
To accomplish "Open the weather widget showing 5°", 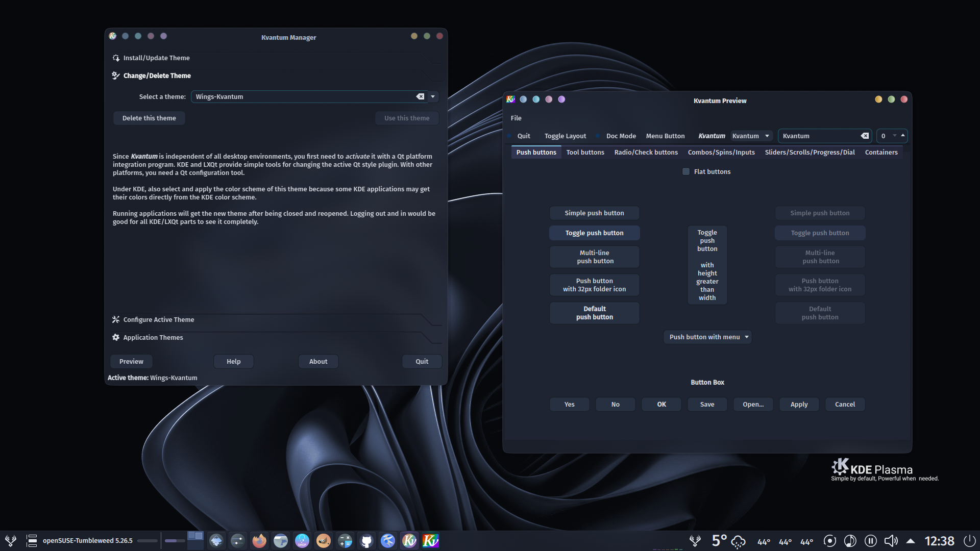I will (x=729, y=541).
